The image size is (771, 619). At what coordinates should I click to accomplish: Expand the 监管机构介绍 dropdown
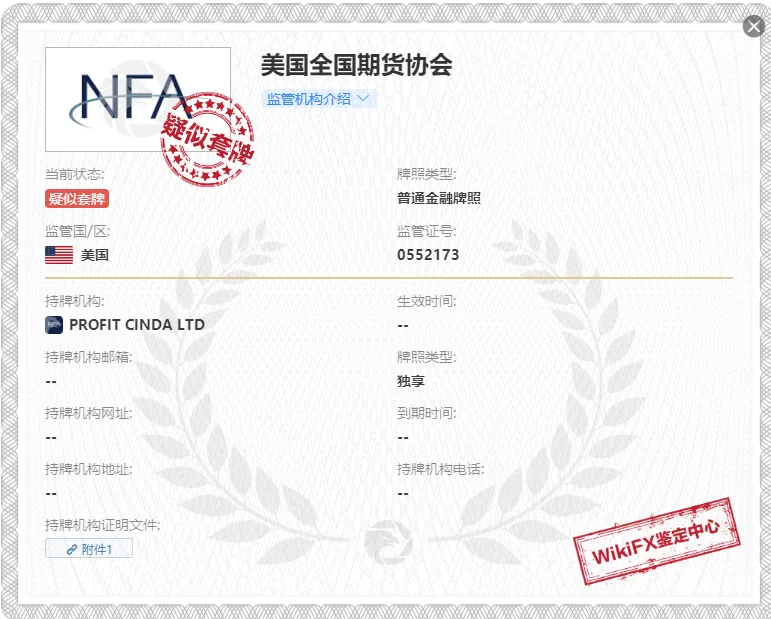click(x=319, y=99)
